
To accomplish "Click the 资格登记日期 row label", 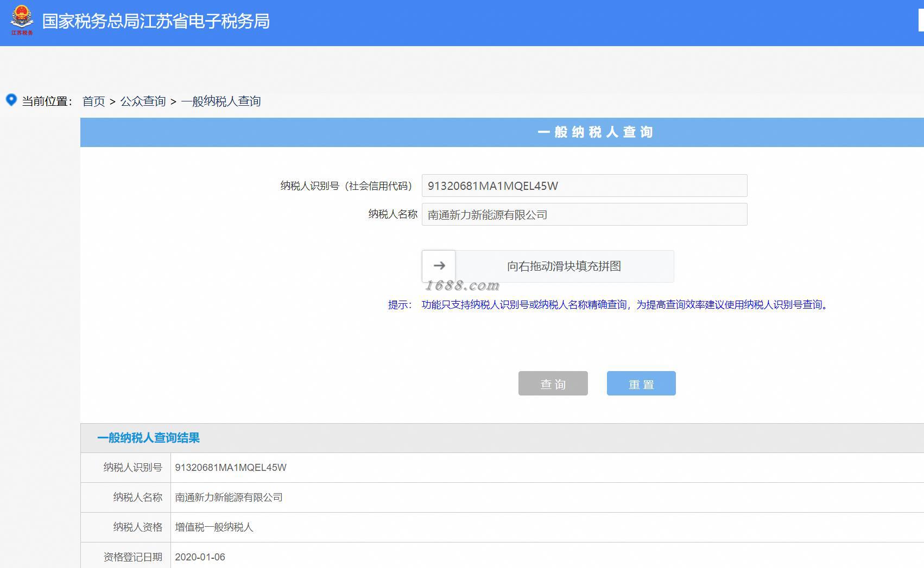I will click(133, 557).
